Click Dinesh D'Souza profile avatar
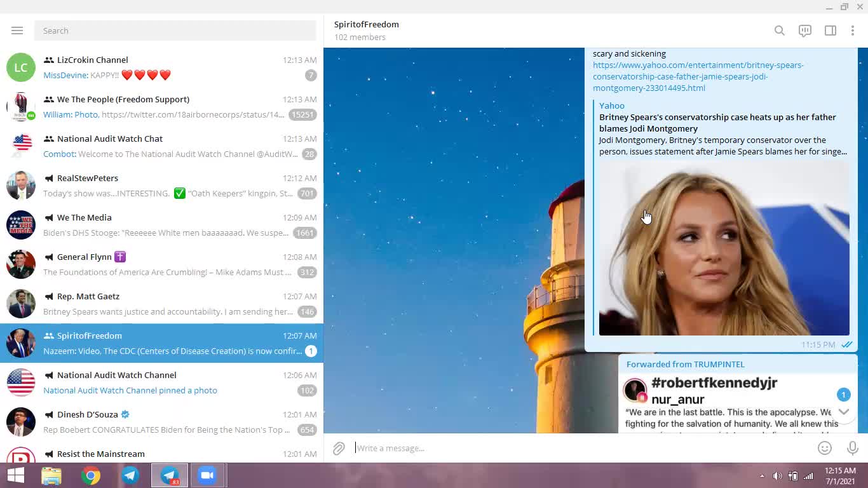Image resolution: width=868 pixels, height=488 pixels. 21,422
